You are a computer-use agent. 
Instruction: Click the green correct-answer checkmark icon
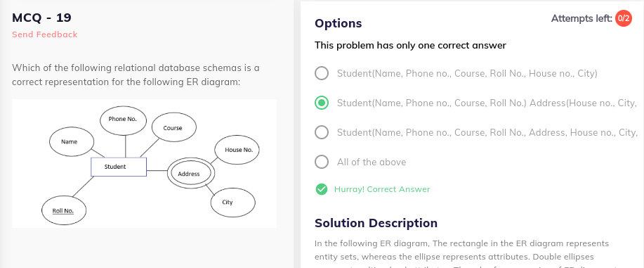322,189
